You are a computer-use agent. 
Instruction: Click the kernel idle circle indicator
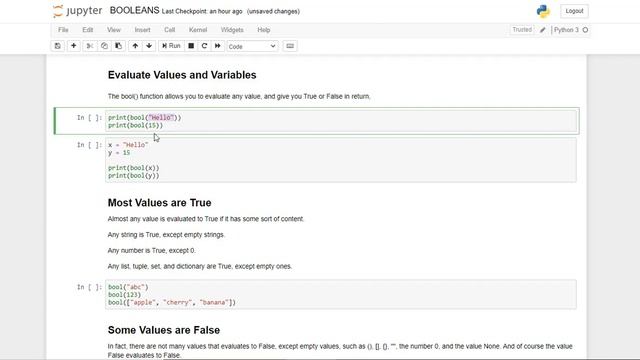(x=585, y=30)
